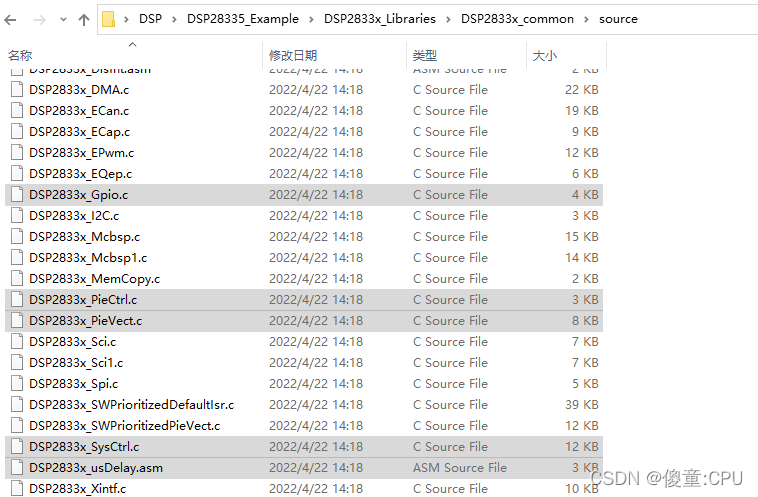Select file icon of DSP2833x_Xintf.c
The width and height of the screenshot is (758, 497).
(17, 489)
